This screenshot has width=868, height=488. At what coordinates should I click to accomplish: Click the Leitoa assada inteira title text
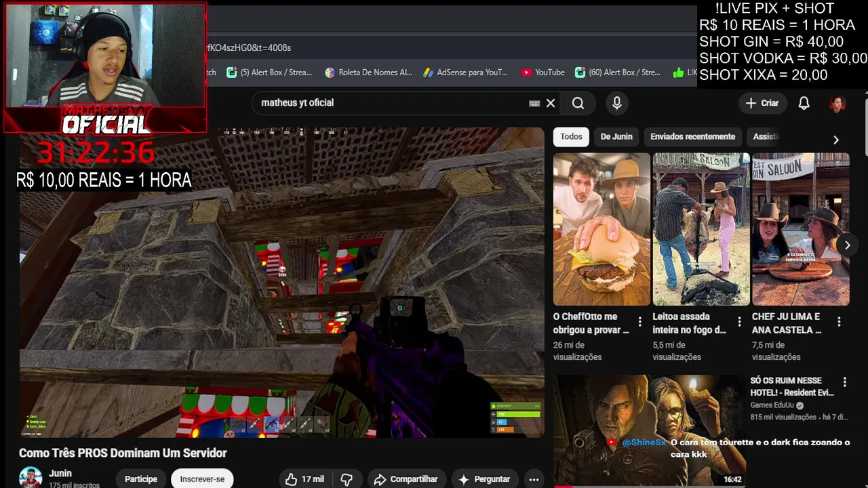[689, 323]
